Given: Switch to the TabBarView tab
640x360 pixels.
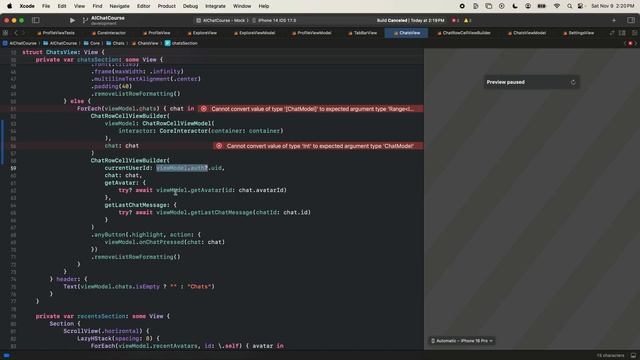Looking at the screenshot, I should coord(362,33).
